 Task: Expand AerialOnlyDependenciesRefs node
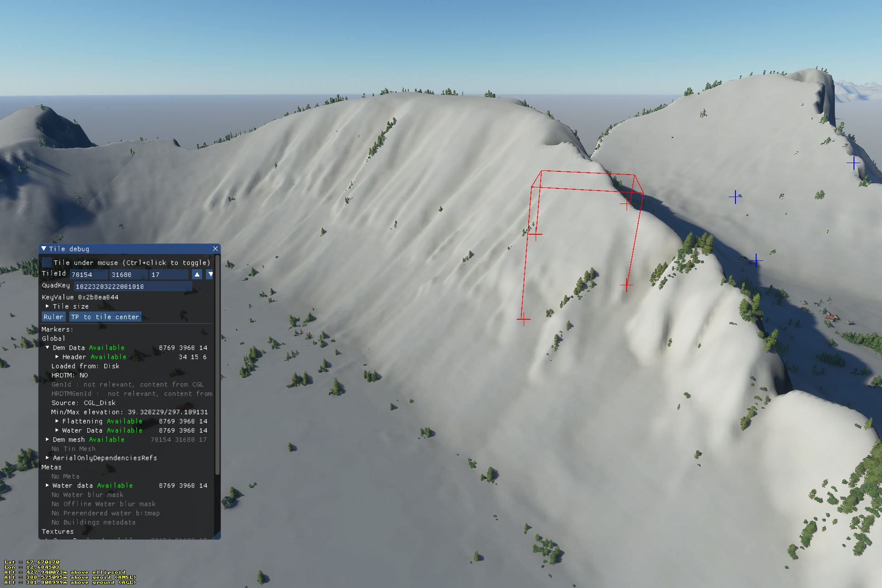click(47, 458)
